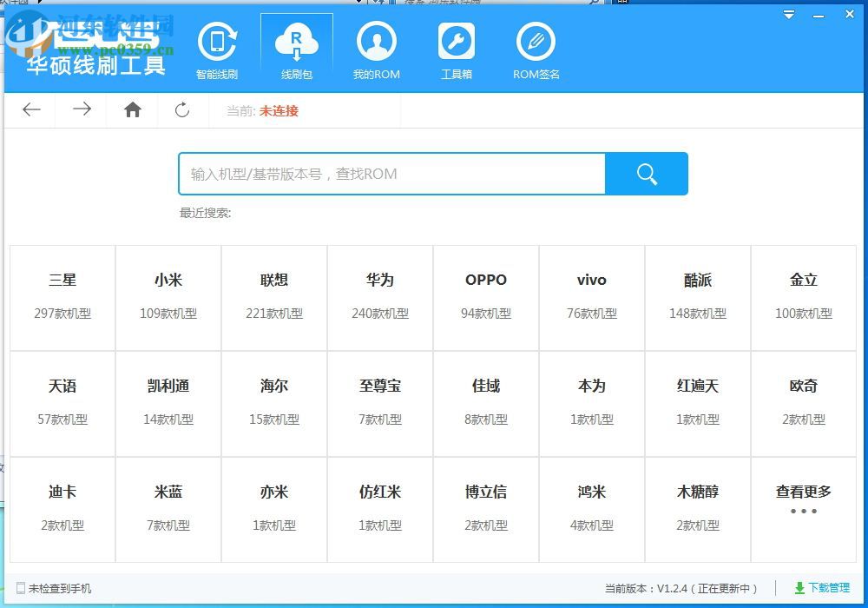
Task: Select the vivo brand with 76款机型
Action: pyautogui.click(x=591, y=295)
